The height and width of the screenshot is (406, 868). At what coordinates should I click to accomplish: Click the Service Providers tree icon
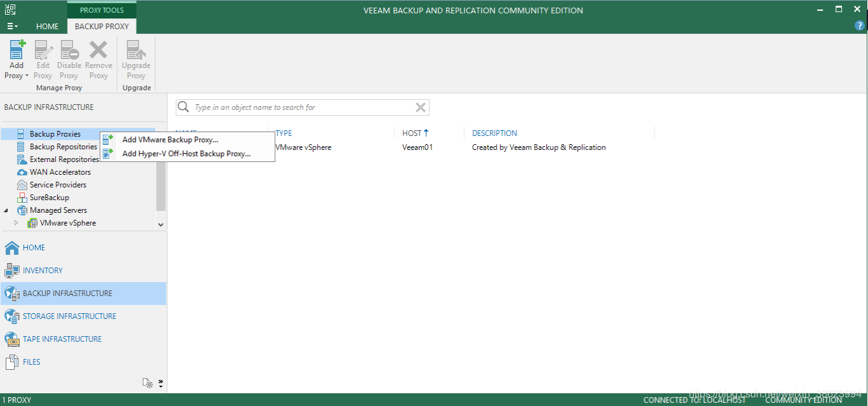pyautogui.click(x=22, y=185)
